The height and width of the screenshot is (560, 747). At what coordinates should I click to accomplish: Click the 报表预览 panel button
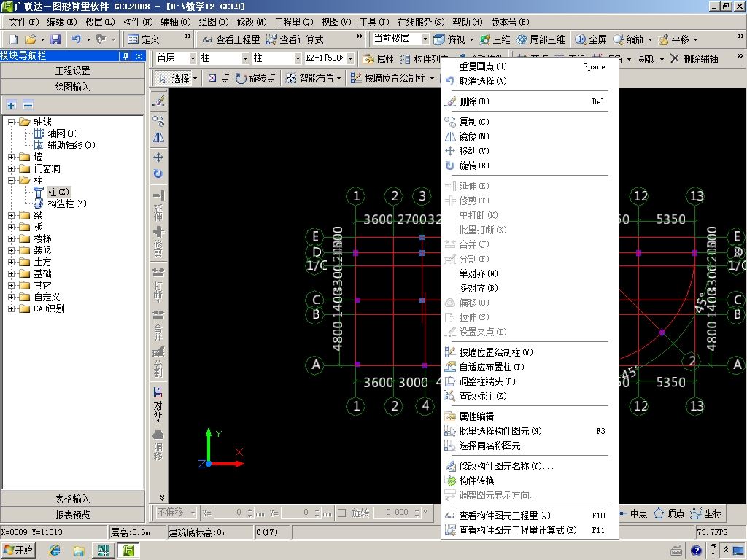click(x=72, y=515)
